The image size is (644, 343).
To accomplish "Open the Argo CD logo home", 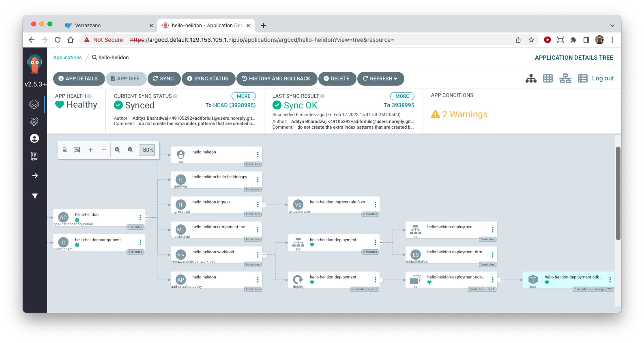I will (34, 64).
